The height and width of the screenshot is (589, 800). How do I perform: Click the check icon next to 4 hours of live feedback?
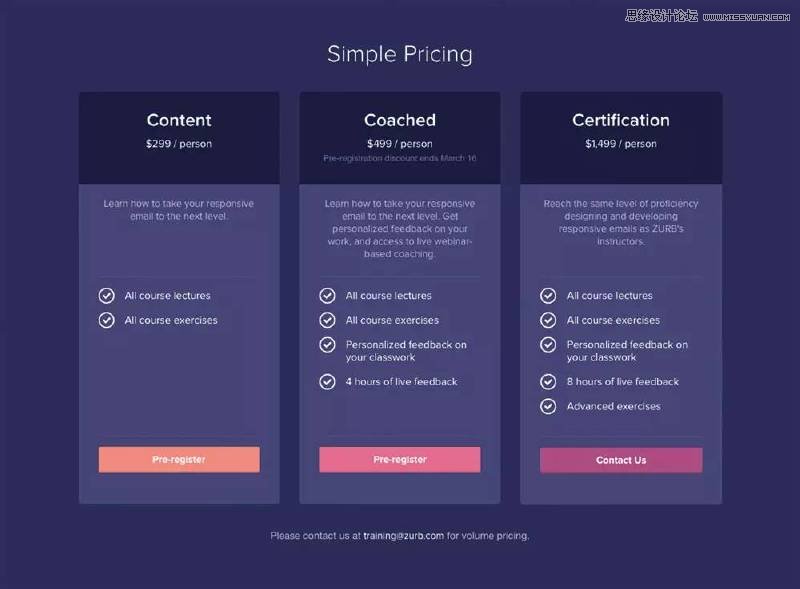click(x=328, y=381)
